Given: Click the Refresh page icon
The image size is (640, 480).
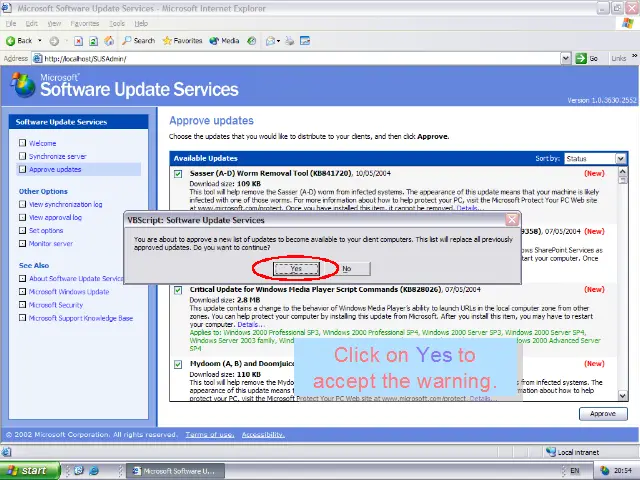Looking at the screenshot, I should 93,41.
